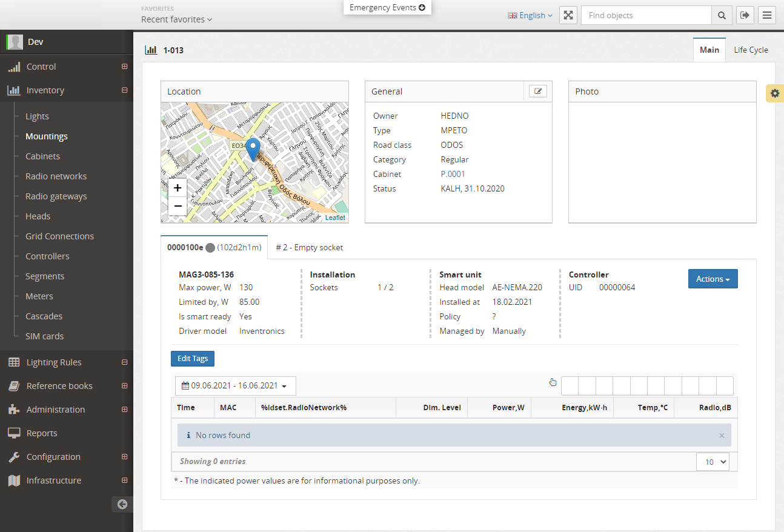Click the logout arrow icon
This screenshot has height=532, width=784.
coord(745,15)
